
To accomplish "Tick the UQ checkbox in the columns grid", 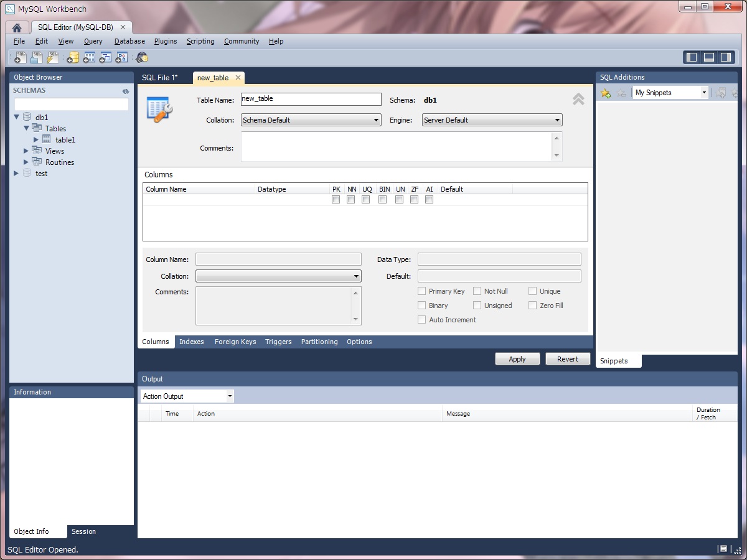I will [365, 200].
